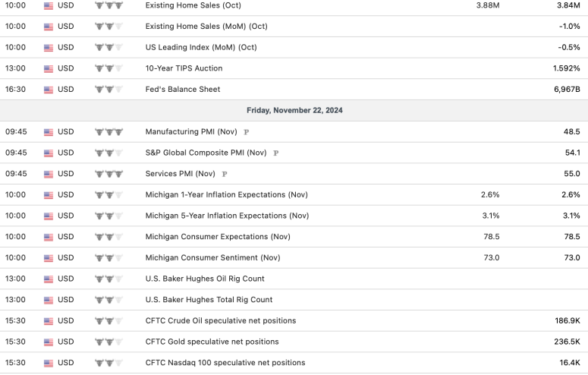Open CFTC Crude Oil speculative net positions
Screen dimensions: 588x375
pos(220,320)
